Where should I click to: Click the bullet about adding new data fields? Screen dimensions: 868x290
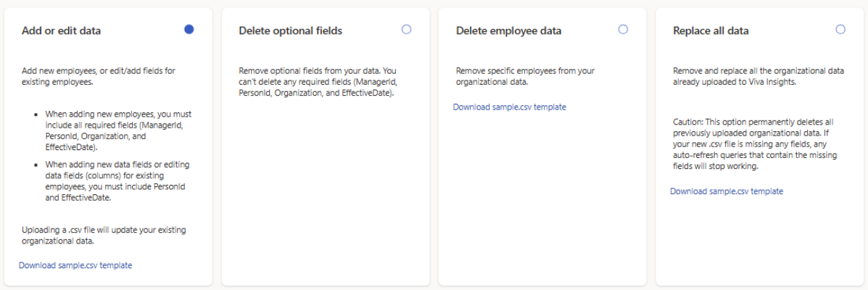(116, 181)
